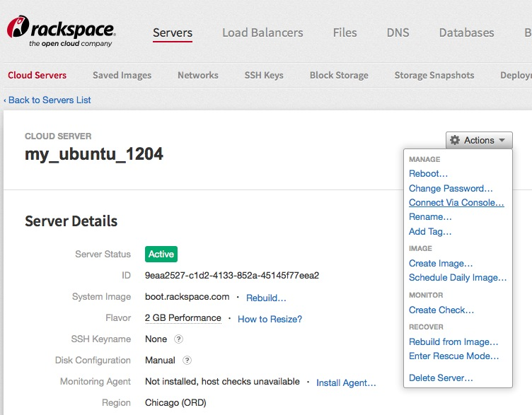The image size is (532, 415).
Task: Click the Install Agent link
Action: [346, 383]
